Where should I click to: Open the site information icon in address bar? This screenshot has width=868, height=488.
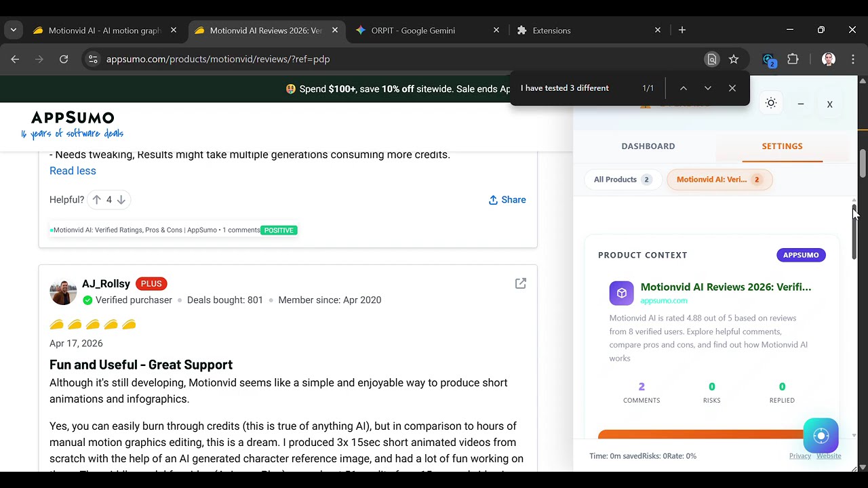[93, 59]
